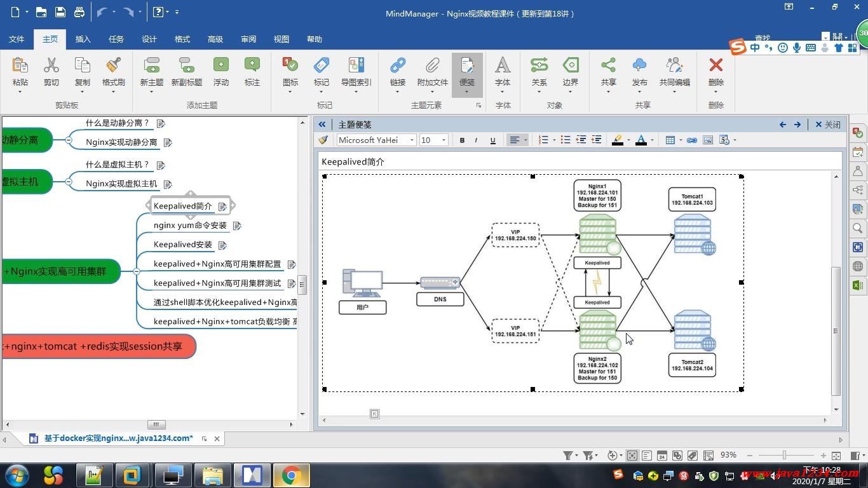Insert hyperlink in notes toolbar
This screenshot has height=488, width=868.
coord(691,140)
